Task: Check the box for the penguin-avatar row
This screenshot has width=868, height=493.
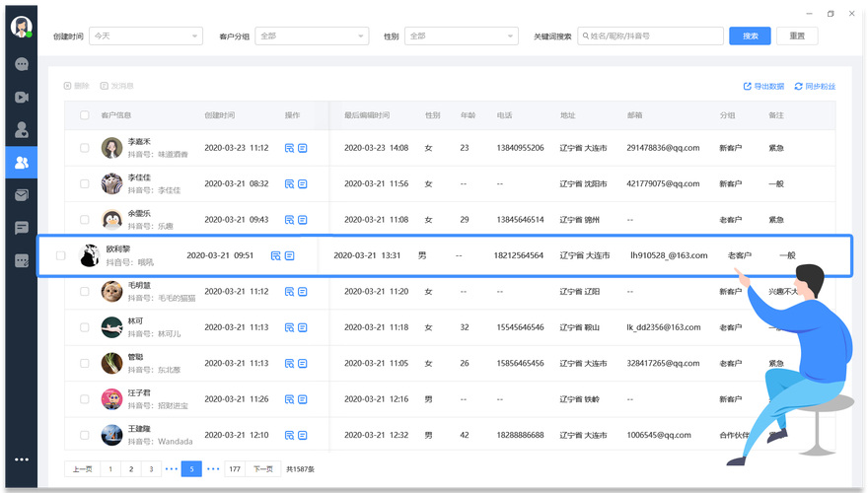Action: pyautogui.click(x=84, y=220)
